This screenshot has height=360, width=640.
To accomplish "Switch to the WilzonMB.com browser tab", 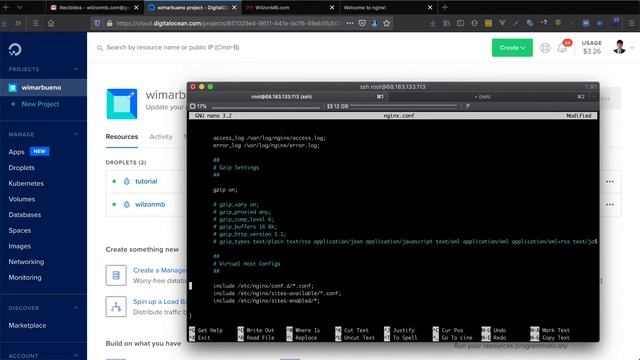I will click(x=291, y=7).
